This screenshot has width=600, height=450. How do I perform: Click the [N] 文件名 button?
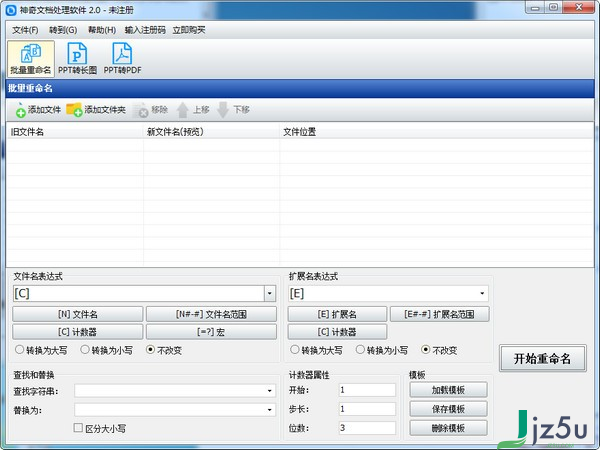[78, 314]
